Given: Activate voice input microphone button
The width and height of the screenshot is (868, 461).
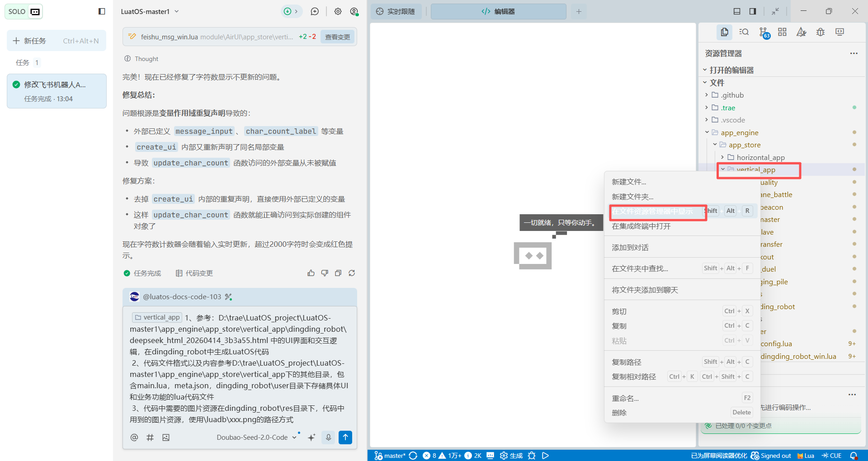Looking at the screenshot, I should coord(329,437).
